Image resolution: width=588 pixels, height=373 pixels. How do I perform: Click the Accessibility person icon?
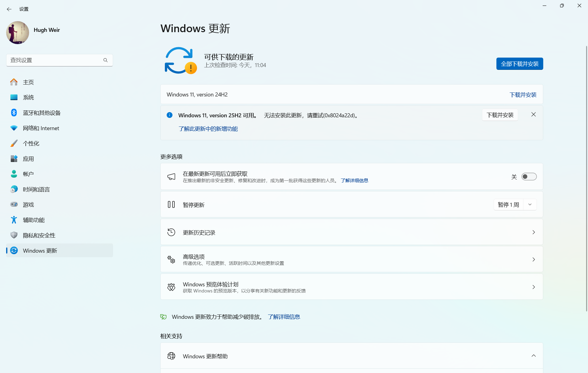coord(14,220)
